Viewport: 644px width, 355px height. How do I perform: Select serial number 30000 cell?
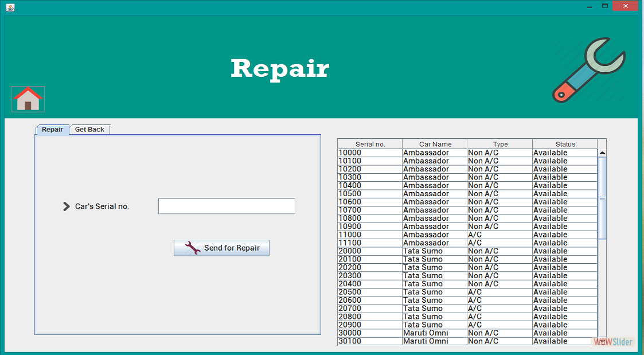tap(370, 334)
